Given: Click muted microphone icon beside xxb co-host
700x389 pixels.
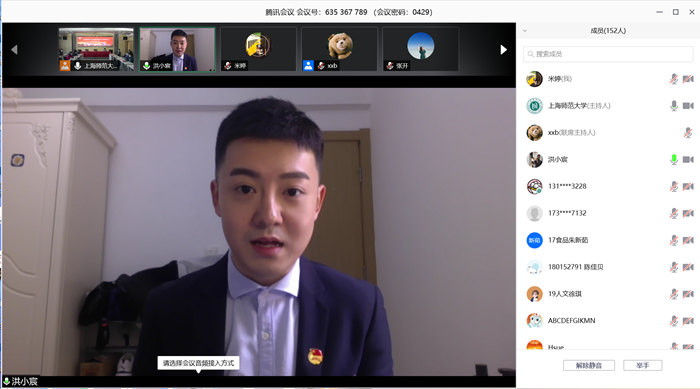Looking at the screenshot, I should tap(688, 133).
